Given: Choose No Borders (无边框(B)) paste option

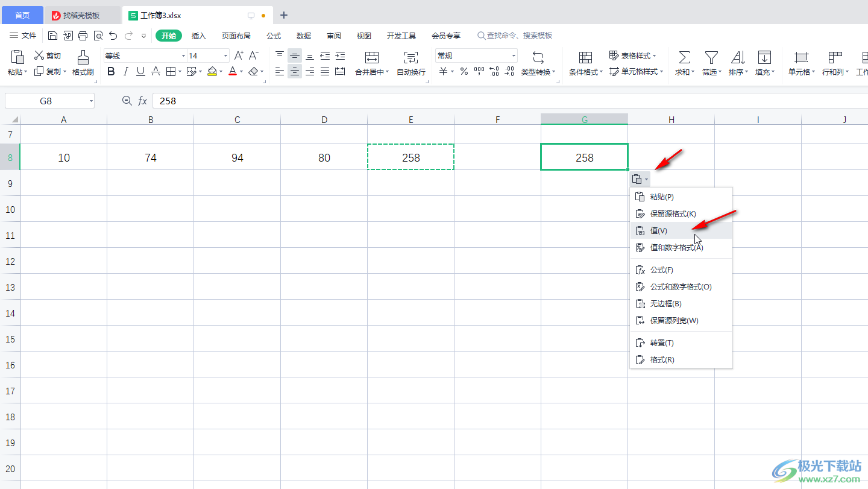Looking at the screenshot, I should point(681,303).
